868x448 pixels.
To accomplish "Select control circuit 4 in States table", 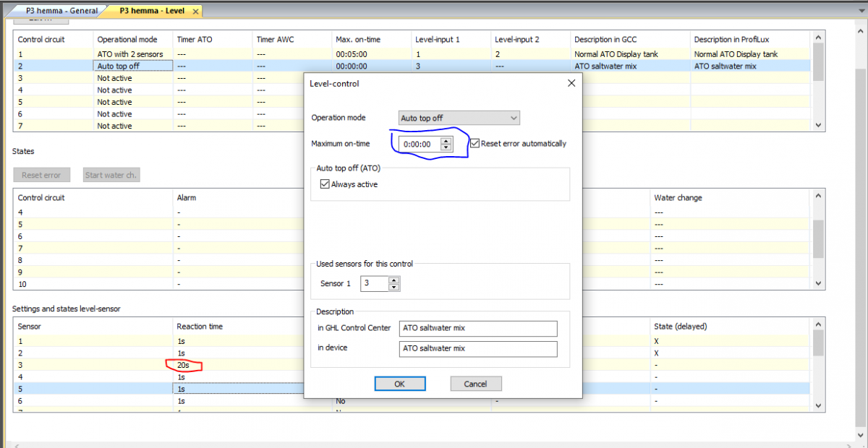I will (x=412, y=212).
